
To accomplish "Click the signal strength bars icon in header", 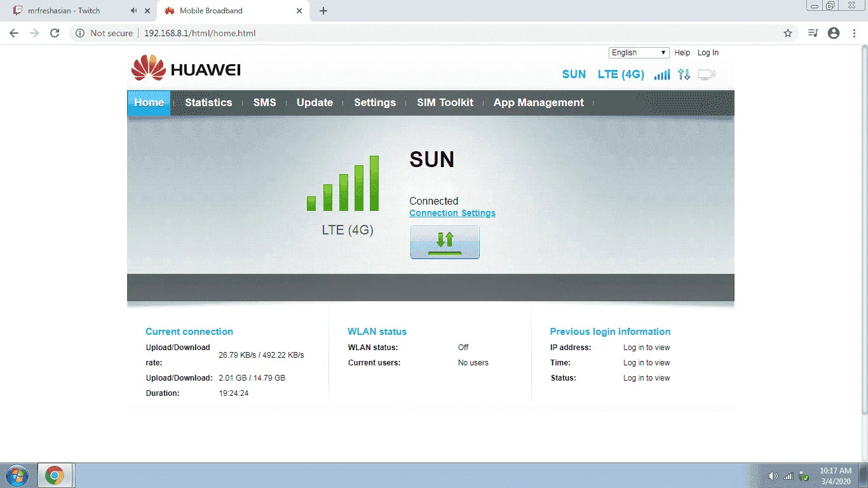I will click(662, 74).
